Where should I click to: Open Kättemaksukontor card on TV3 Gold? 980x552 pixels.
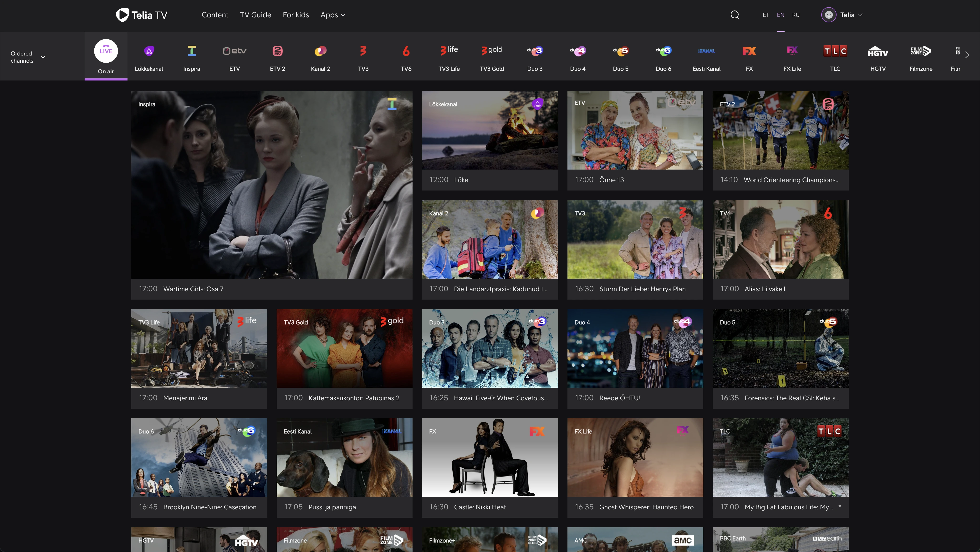tap(344, 359)
